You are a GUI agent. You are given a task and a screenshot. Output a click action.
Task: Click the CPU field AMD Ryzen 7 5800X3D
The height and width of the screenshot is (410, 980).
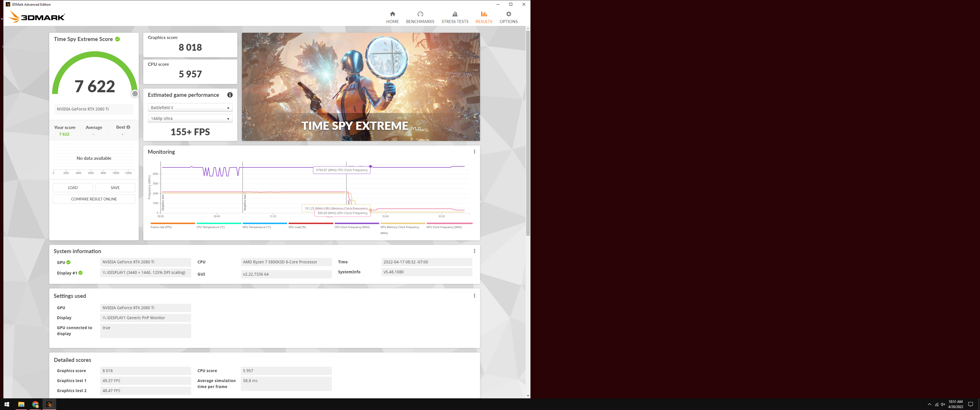point(286,262)
